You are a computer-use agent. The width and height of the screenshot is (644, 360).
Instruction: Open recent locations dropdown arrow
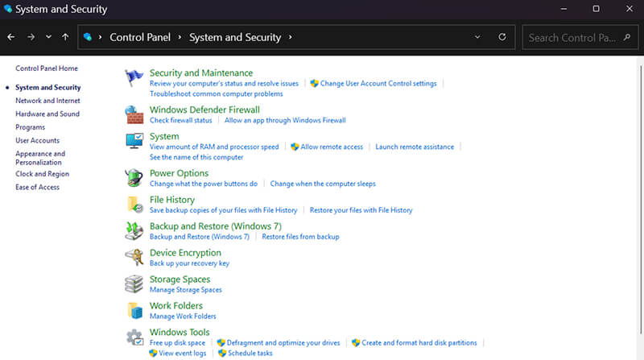click(48, 37)
